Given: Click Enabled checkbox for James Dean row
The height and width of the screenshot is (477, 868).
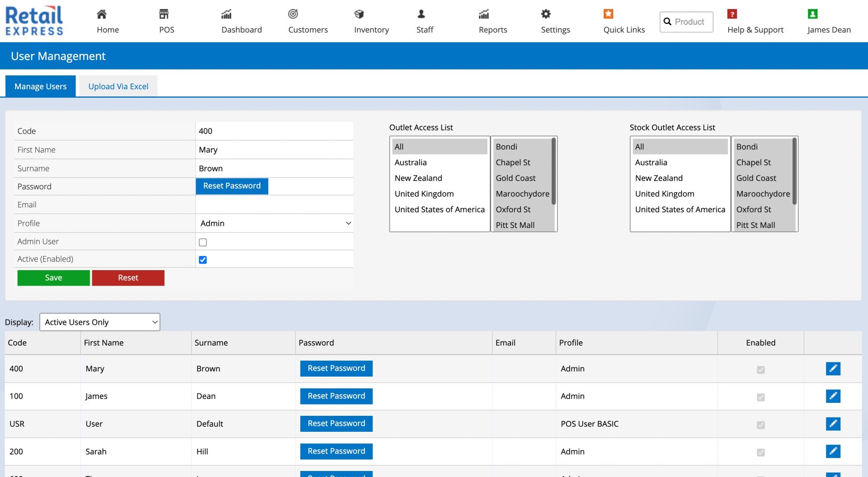Looking at the screenshot, I should pos(761,397).
